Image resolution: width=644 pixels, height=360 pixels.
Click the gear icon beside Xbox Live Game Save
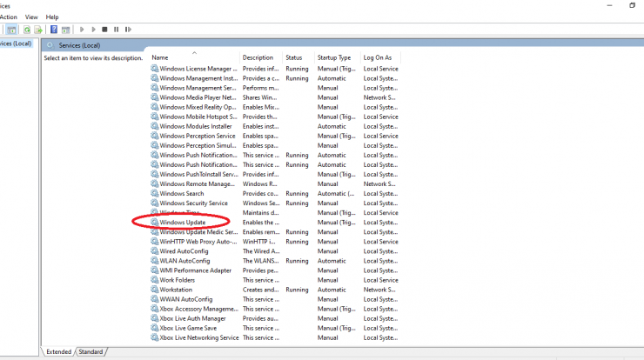[154, 328]
